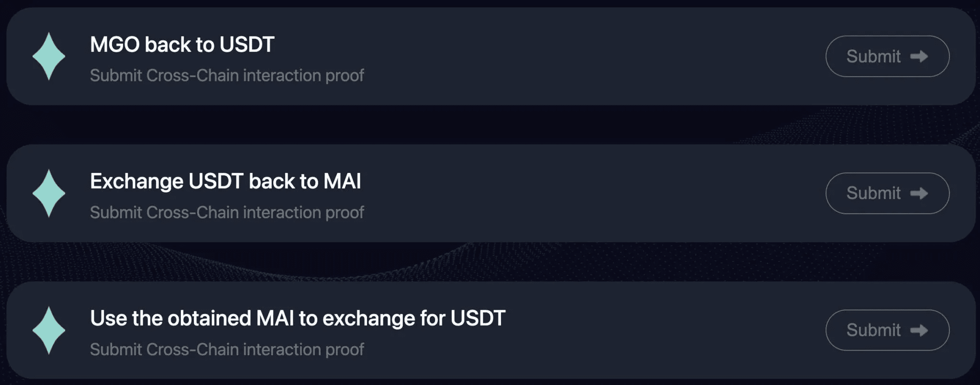Click the arrow icon in Exchange USDT back to MAI's Submit
The image size is (980, 385).
pos(919,193)
